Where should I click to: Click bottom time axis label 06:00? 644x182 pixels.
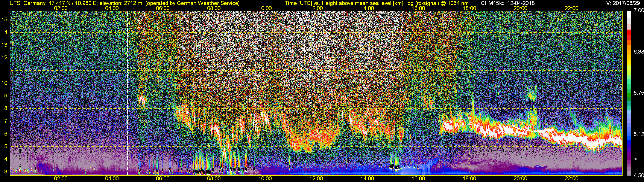(x=163, y=179)
